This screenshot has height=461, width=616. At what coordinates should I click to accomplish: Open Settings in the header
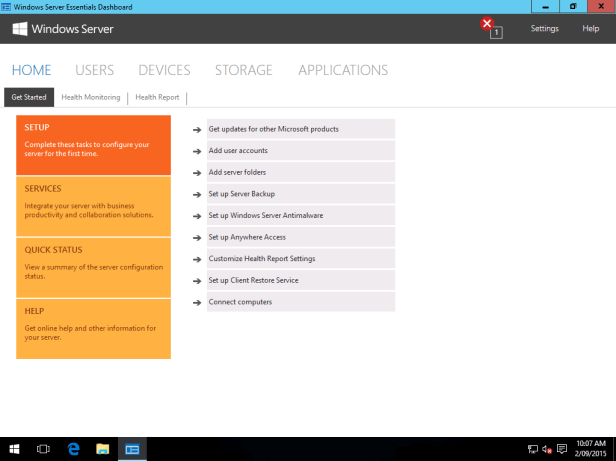pyautogui.click(x=544, y=28)
